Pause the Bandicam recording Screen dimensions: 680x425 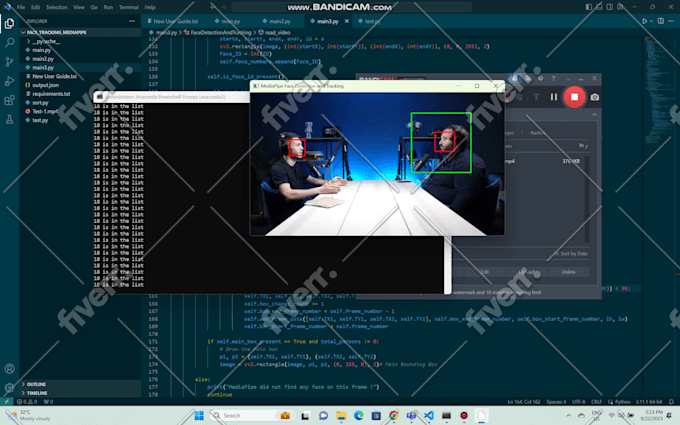click(554, 97)
